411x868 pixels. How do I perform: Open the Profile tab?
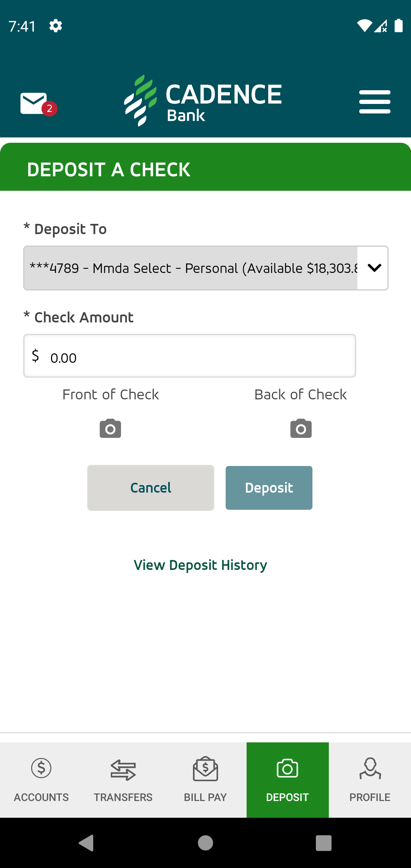pos(370,780)
